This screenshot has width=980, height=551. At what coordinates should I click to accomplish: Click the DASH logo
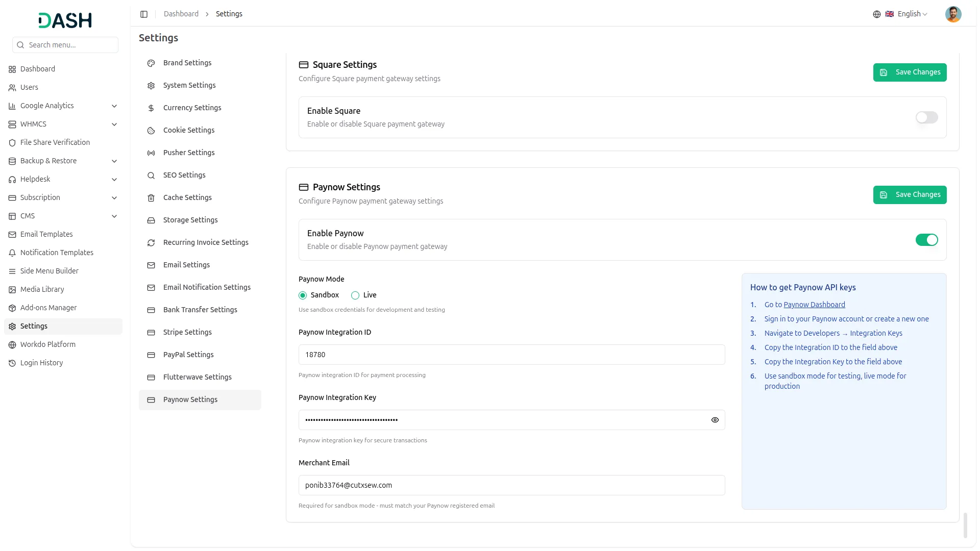(65, 20)
